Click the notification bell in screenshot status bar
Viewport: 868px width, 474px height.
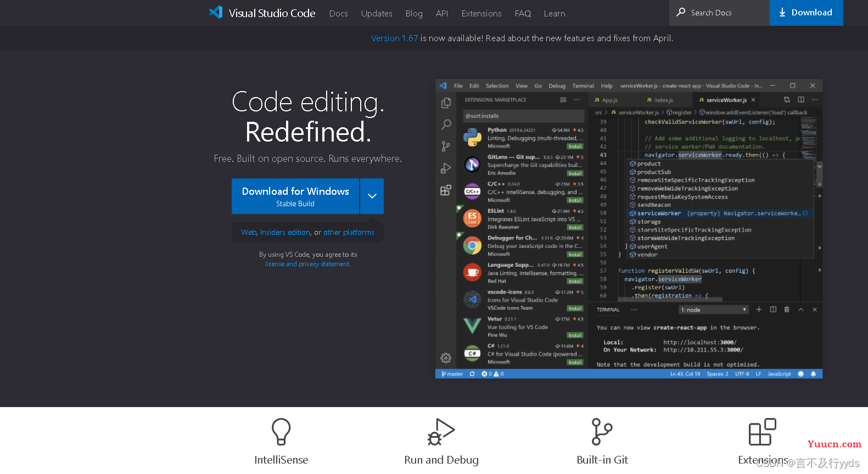point(813,374)
